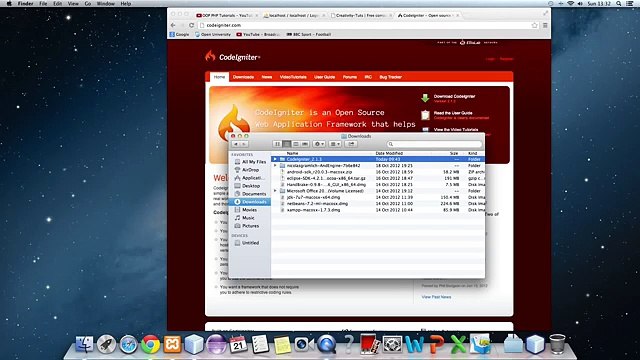
Task: Switch to localhost Chrome tab
Action: coord(293,16)
